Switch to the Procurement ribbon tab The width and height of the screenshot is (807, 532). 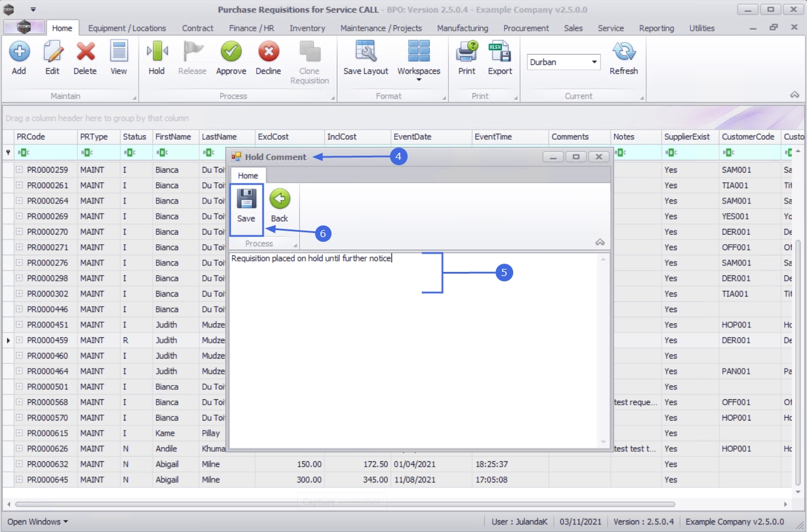526,28
